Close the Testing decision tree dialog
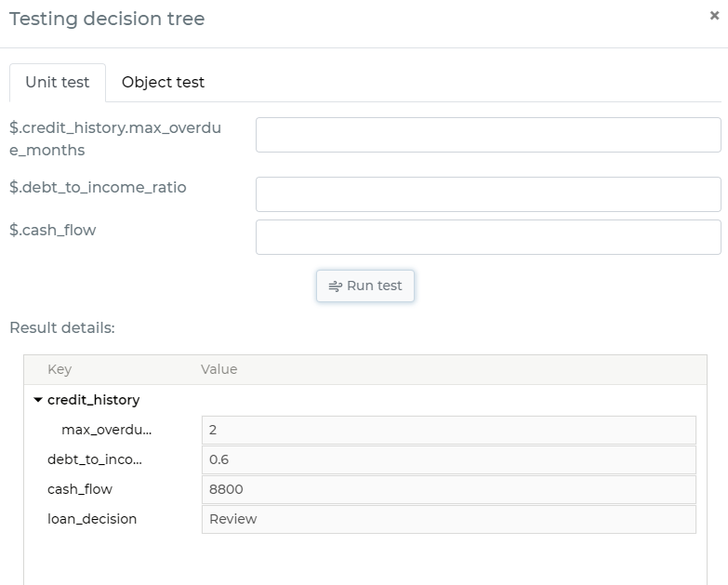 (x=714, y=16)
